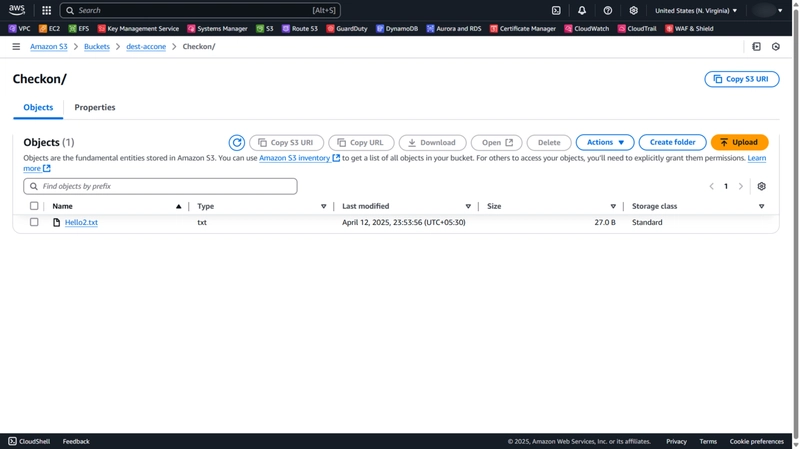The height and width of the screenshot is (449, 800).
Task: Click toolbar Copy S3 URI button
Action: click(286, 142)
